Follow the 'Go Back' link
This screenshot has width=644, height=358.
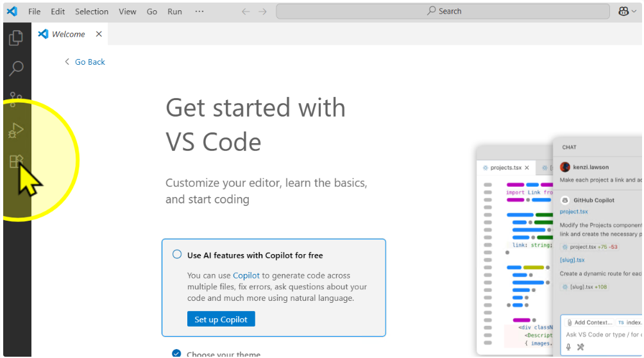coord(89,62)
